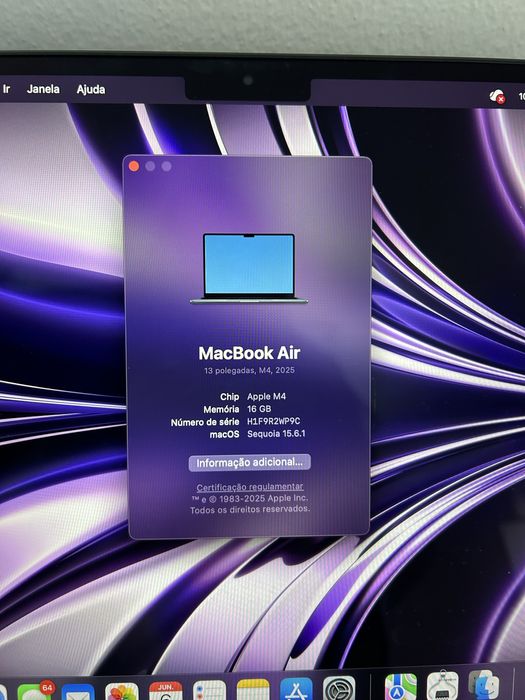Click the Memória label
This screenshot has width=525, height=700.
click(x=221, y=409)
